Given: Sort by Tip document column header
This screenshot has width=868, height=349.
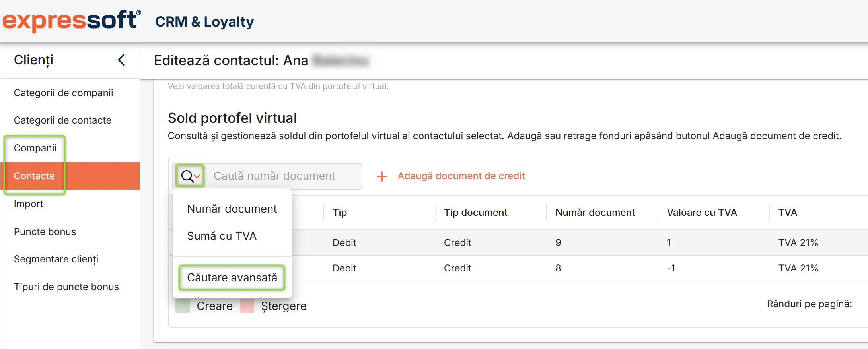Looking at the screenshot, I should 475,212.
